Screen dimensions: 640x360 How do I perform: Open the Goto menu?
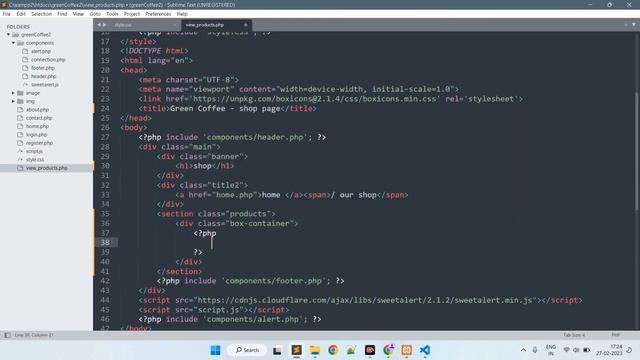point(95,14)
